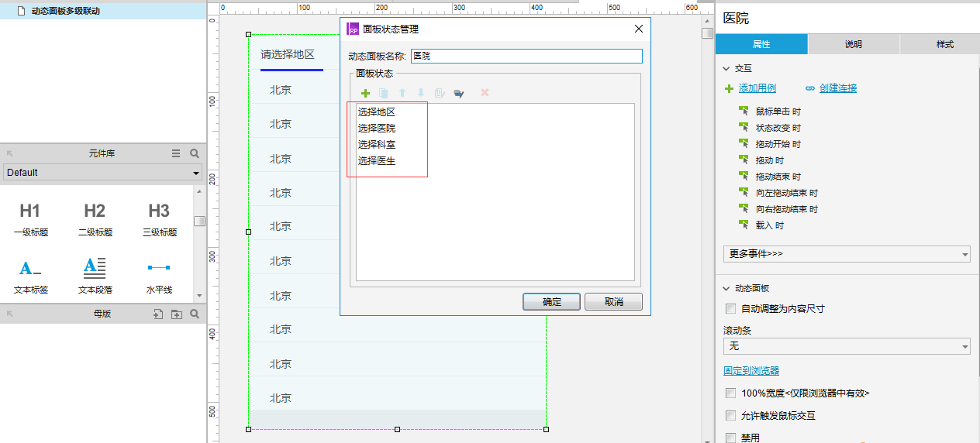This screenshot has height=443, width=980.
Task: Switch to the 说明 tab
Action: point(854,44)
